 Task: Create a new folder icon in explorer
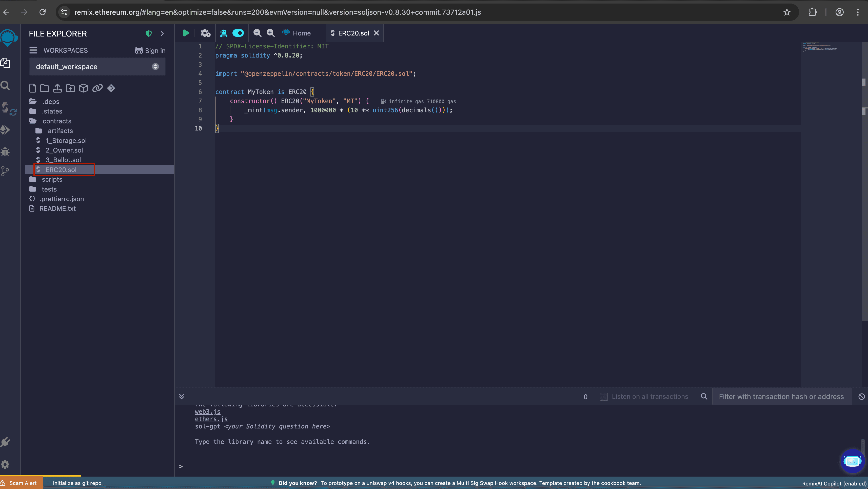(45, 88)
